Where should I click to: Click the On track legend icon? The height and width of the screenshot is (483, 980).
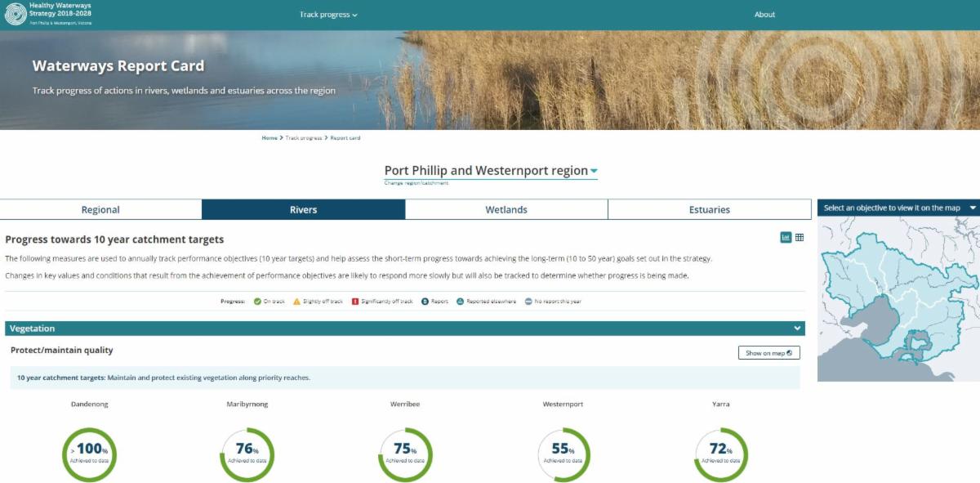257,302
